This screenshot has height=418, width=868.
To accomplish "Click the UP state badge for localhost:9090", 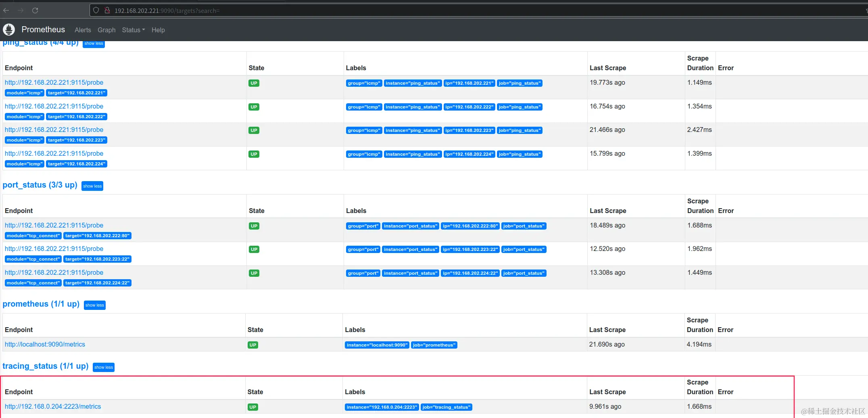I will 253,345.
